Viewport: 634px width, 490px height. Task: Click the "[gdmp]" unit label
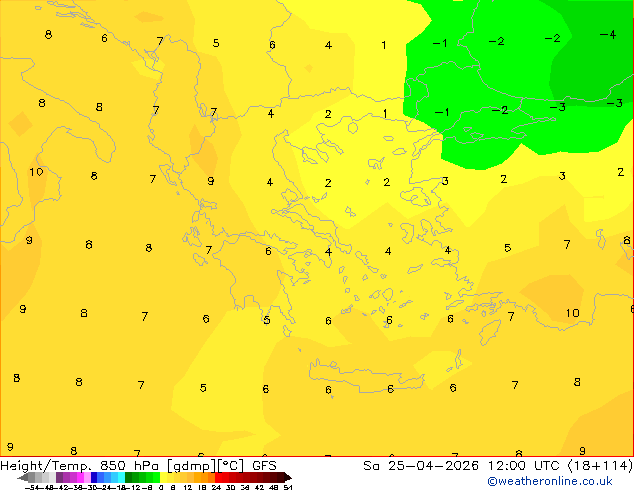click(192, 466)
